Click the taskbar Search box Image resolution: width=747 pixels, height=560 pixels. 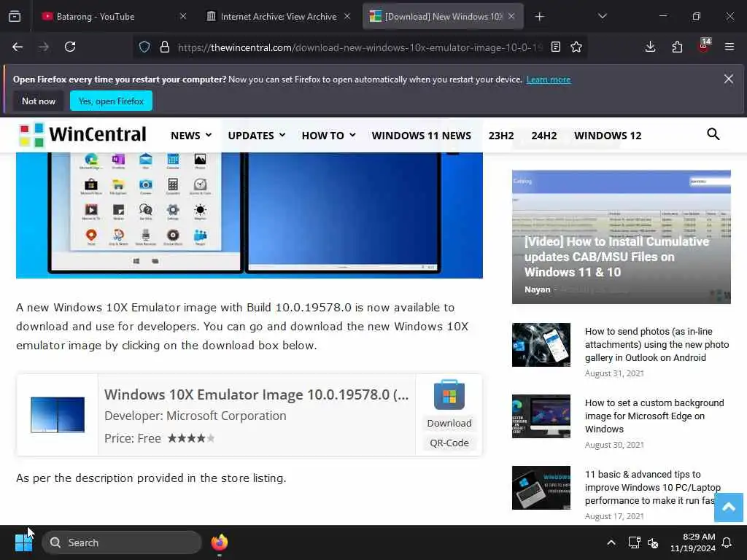pyautogui.click(x=122, y=542)
